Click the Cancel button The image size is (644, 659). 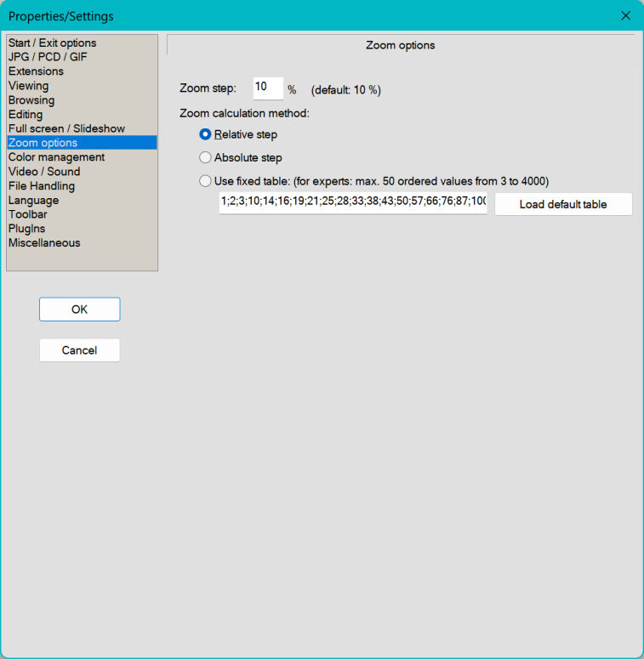79,350
